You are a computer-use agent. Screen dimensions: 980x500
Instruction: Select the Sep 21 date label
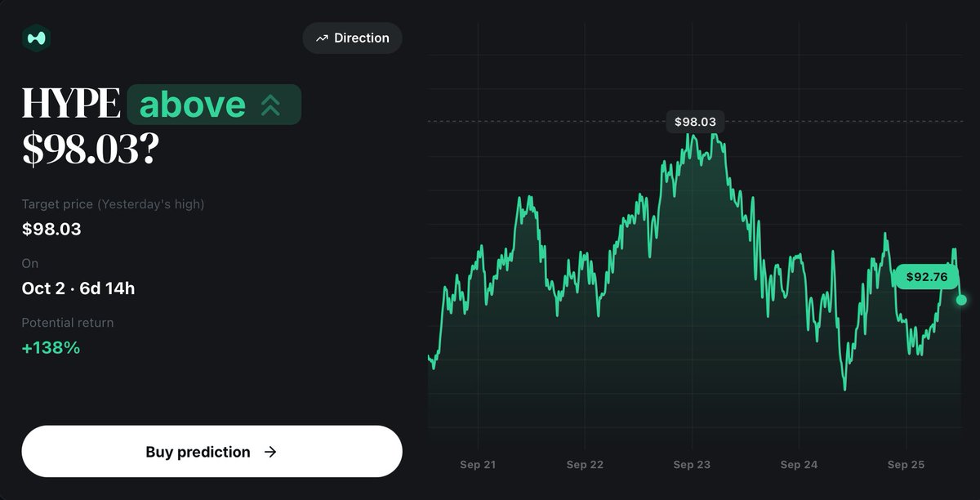(x=478, y=465)
